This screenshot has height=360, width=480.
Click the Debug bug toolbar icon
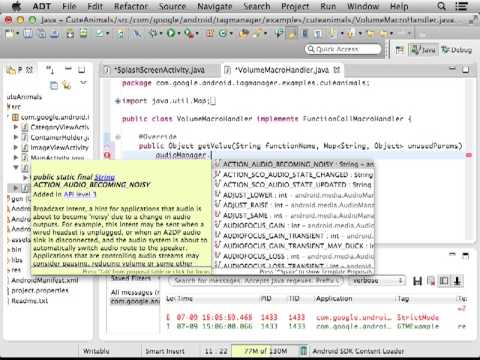coord(154,33)
